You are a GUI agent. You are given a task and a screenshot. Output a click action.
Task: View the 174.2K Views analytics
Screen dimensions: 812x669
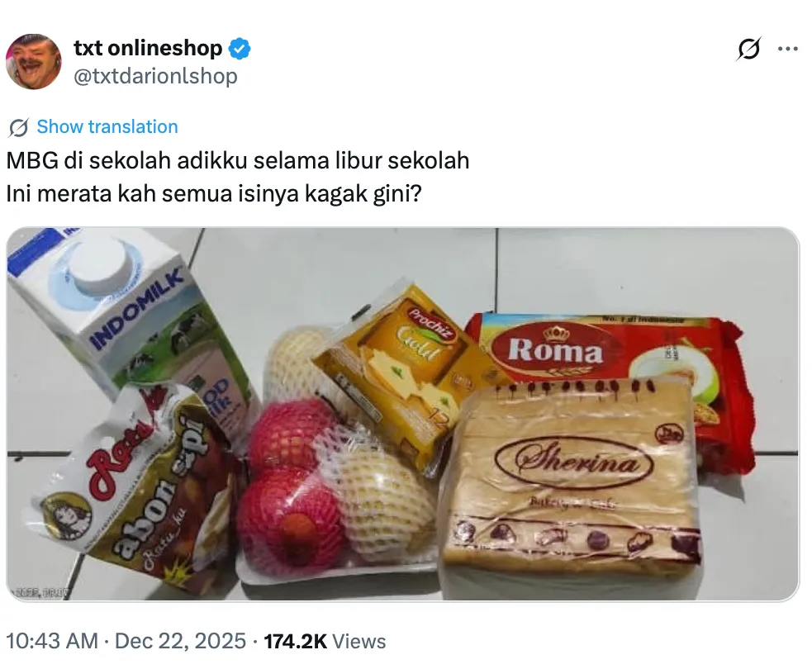325,641
